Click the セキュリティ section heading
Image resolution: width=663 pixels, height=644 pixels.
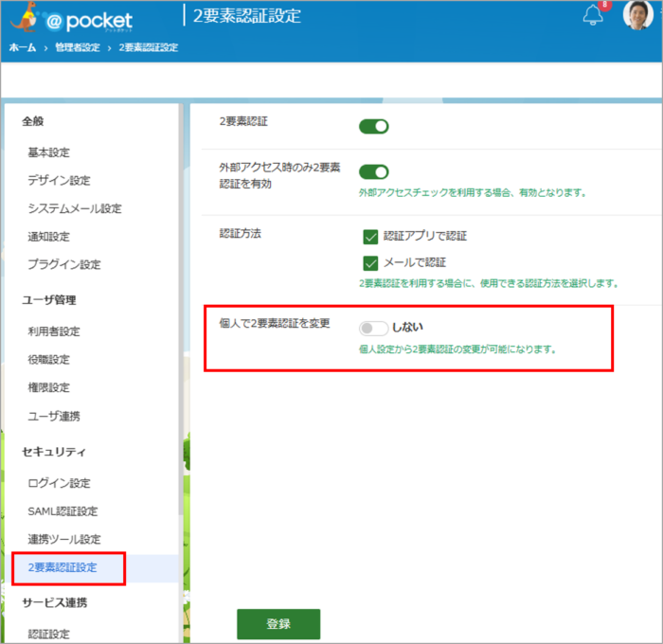point(54,452)
